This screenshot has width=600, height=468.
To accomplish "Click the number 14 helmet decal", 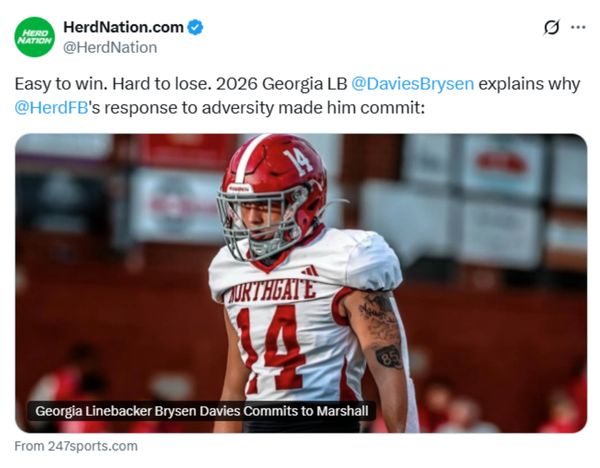I will coord(298,159).
